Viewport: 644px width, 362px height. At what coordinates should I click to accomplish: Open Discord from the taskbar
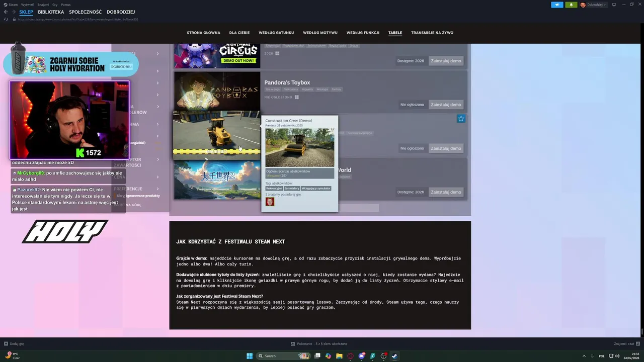361,356
